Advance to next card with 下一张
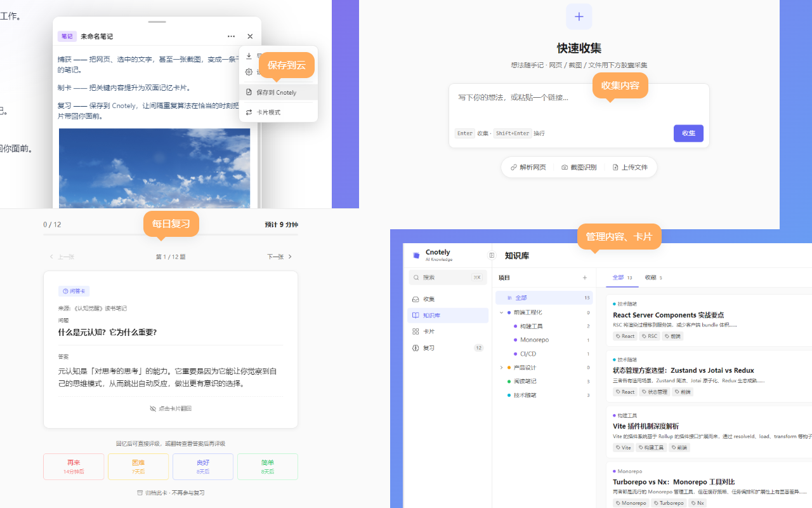 [280, 257]
